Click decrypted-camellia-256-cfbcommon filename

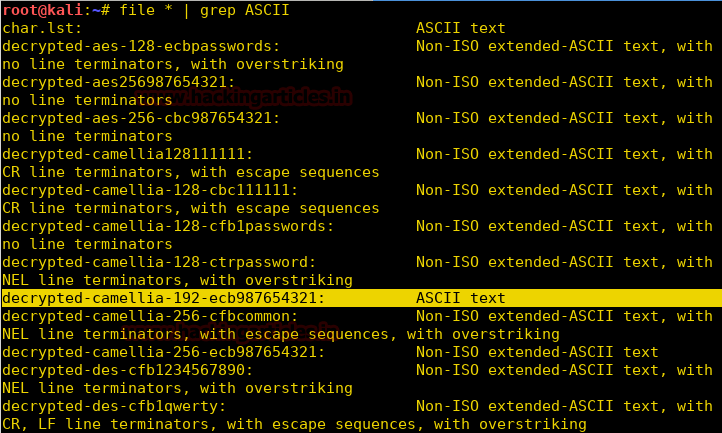click(x=149, y=316)
